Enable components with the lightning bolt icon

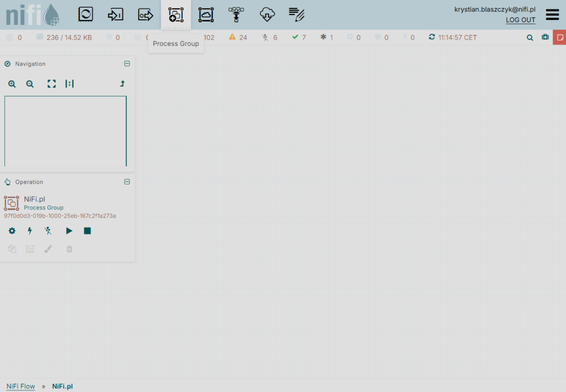[x=30, y=231]
